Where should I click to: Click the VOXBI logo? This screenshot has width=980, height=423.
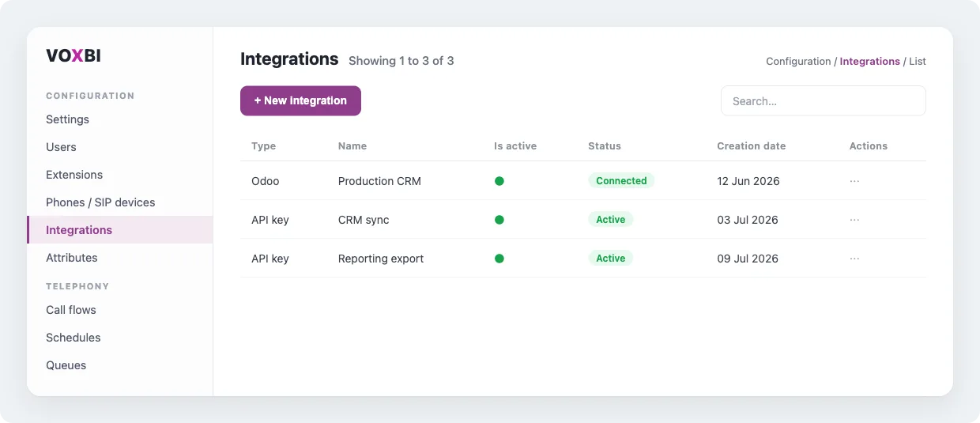[73, 56]
